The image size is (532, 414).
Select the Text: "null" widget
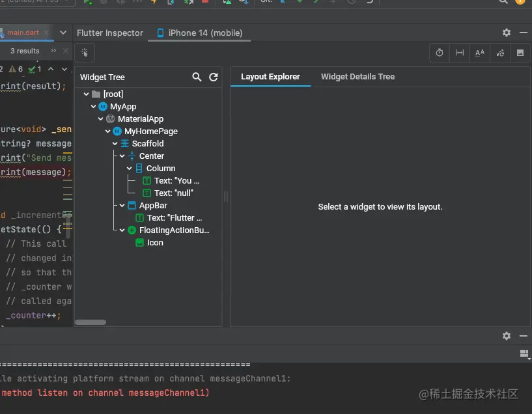[x=173, y=193]
